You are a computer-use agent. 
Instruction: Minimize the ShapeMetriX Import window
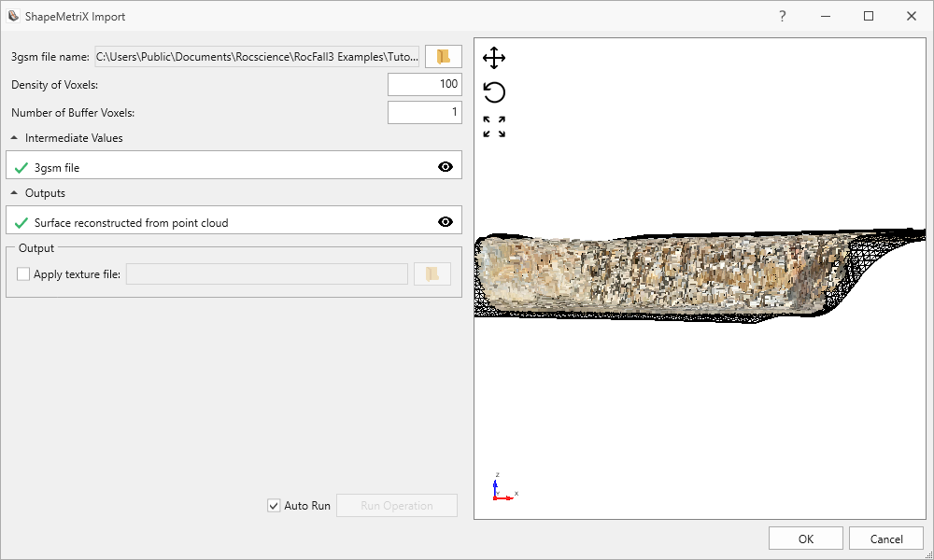[x=826, y=16]
